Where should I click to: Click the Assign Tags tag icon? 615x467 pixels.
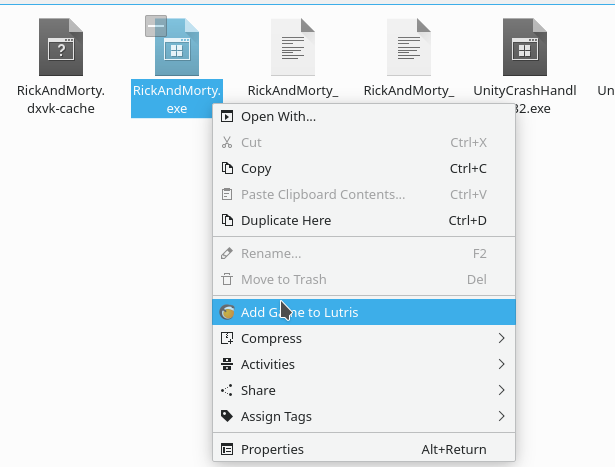point(227,416)
